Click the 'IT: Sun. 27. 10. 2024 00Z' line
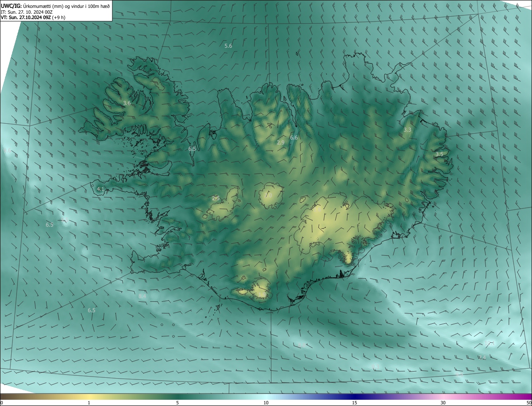 click(x=27, y=12)
